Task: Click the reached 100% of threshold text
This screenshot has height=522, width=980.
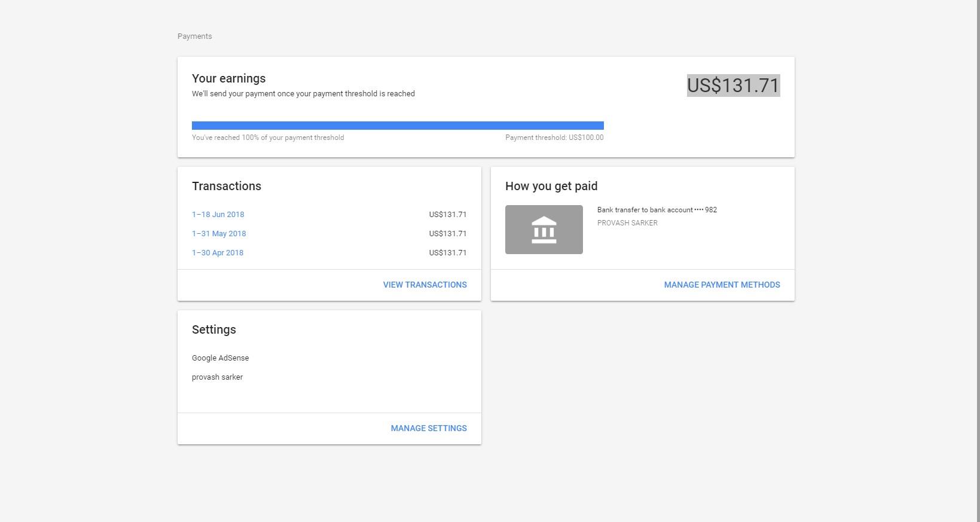Action: click(268, 138)
